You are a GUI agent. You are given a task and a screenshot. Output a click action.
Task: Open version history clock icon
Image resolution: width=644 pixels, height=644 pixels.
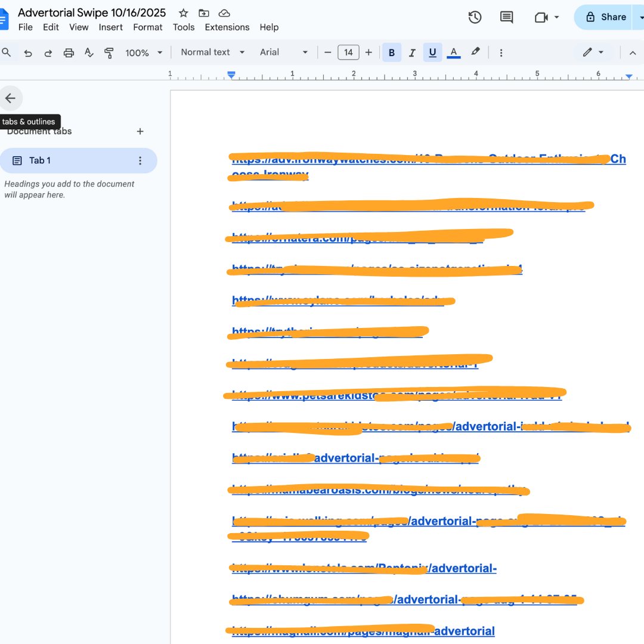[x=475, y=17]
